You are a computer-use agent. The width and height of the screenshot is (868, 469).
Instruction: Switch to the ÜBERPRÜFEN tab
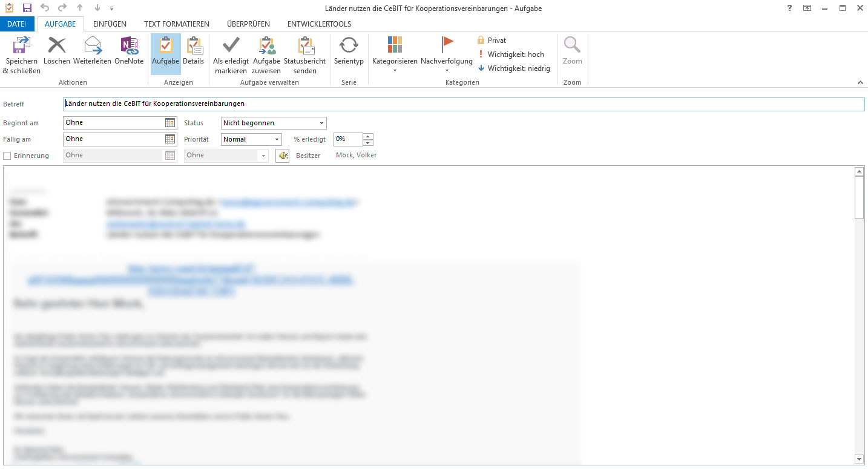(x=249, y=24)
